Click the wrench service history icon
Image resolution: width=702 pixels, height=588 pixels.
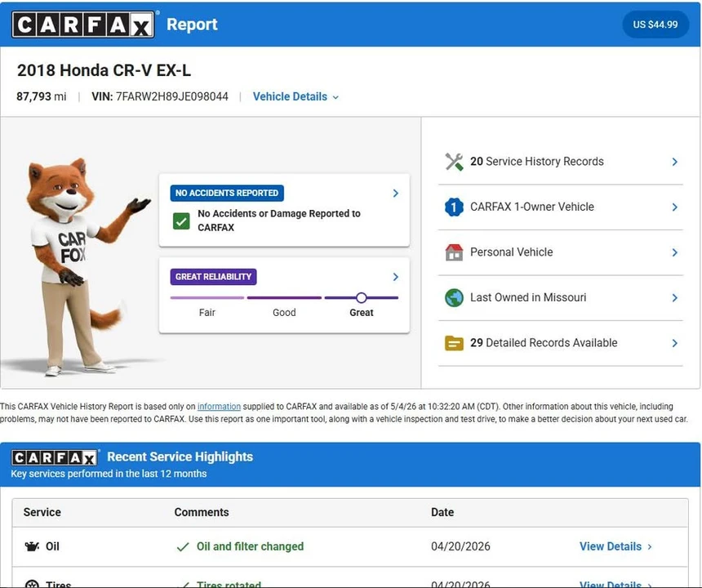click(x=454, y=162)
